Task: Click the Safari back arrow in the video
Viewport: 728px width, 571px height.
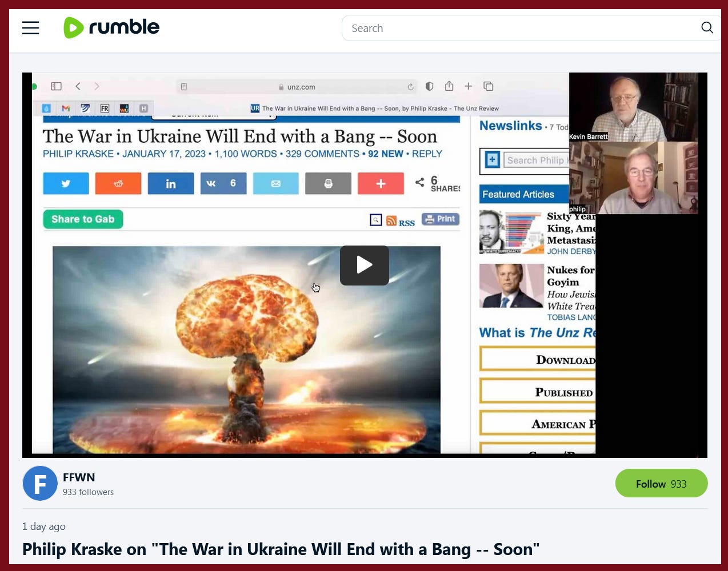Action: (x=78, y=86)
